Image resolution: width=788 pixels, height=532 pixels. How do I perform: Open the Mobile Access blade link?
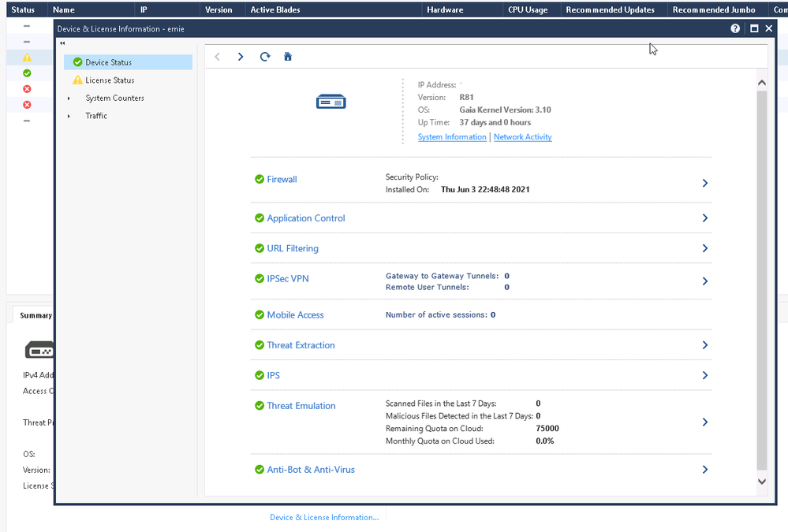pyautogui.click(x=296, y=315)
